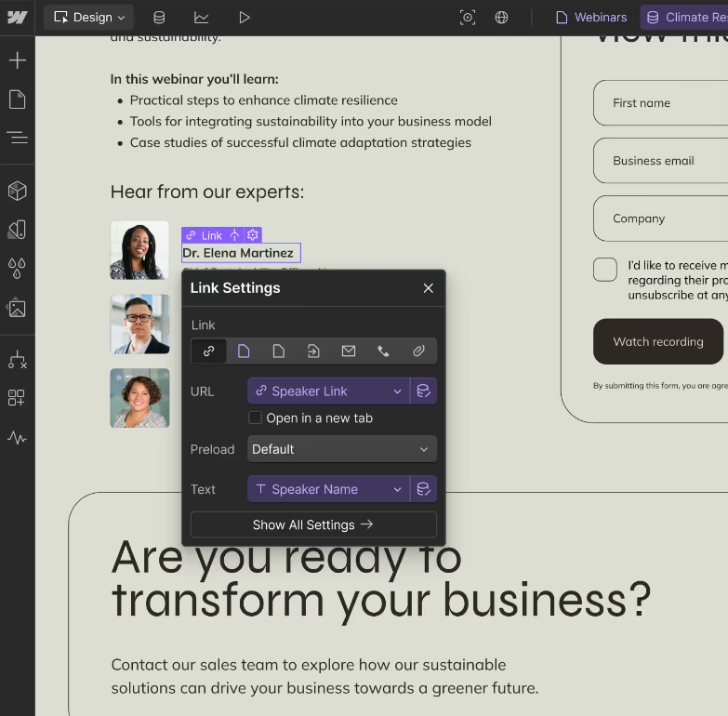Open the Components cube panel
The width and height of the screenshot is (728, 716).
(17, 191)
